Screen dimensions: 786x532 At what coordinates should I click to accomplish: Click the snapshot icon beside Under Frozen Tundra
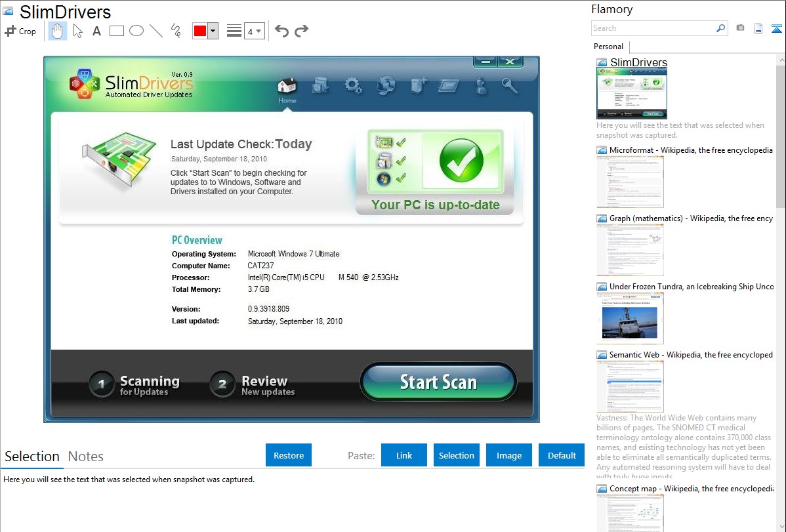(602, 287)
